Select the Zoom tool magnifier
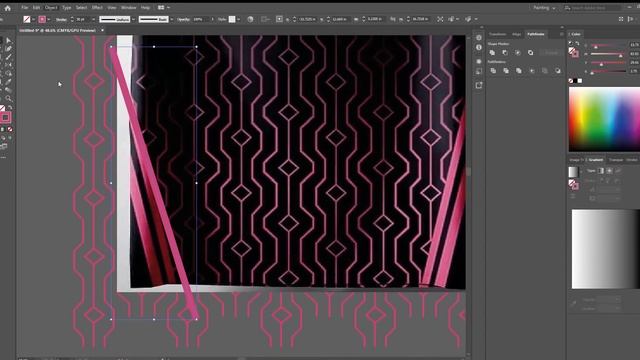640x360 pixels. [9, 98]
